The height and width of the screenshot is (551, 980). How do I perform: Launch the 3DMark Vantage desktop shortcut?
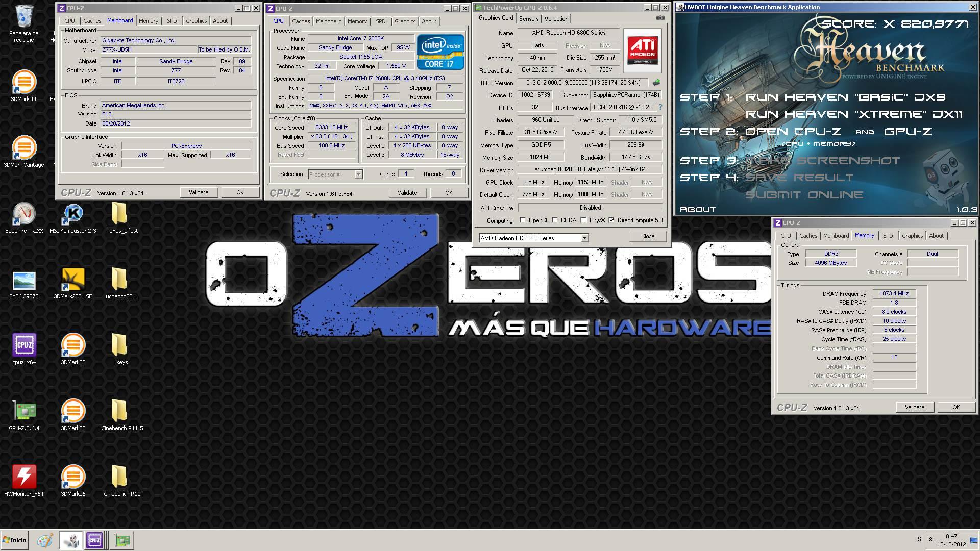[x=24, y=152]
